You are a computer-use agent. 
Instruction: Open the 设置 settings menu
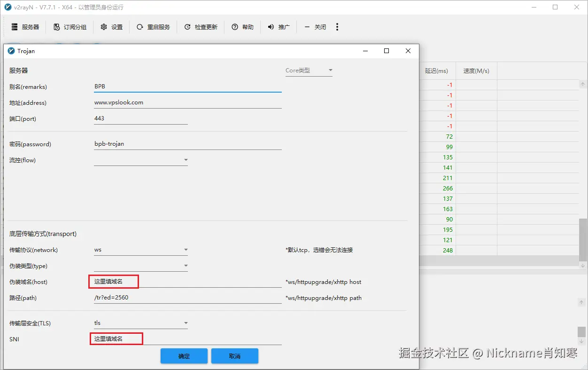tap(111, 27)
